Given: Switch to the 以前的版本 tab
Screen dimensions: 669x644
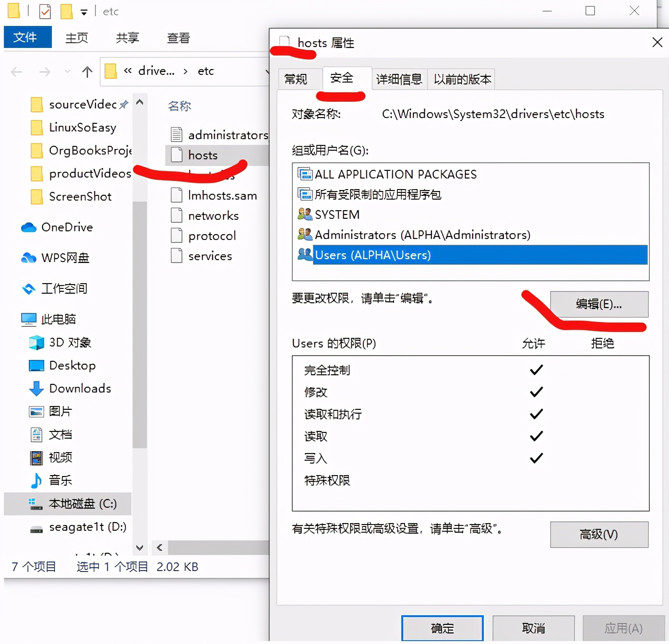Looking at the screenshot, I should pyautogui.click(x=462, y=79).
